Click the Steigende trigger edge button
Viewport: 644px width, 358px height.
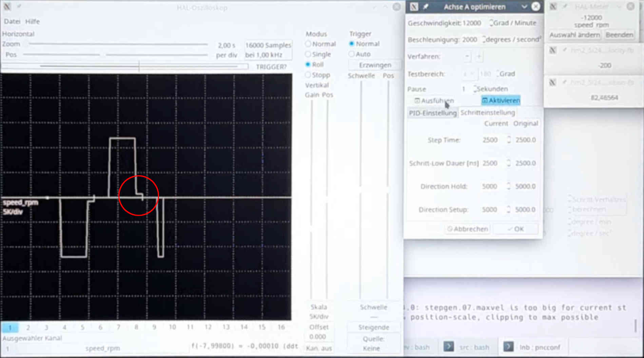pyautogui.click(x=374, y=327)
